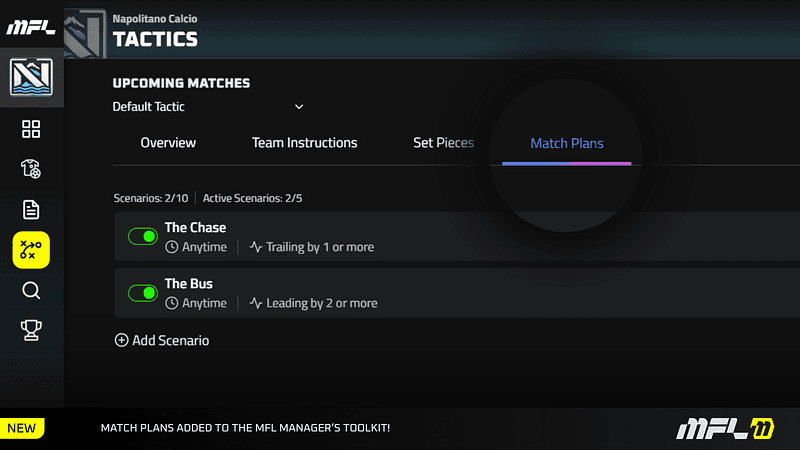Click Add Scenario
The height and width of the screenshot is (450, 800).
pyautogui.click(x=162, y=340)
